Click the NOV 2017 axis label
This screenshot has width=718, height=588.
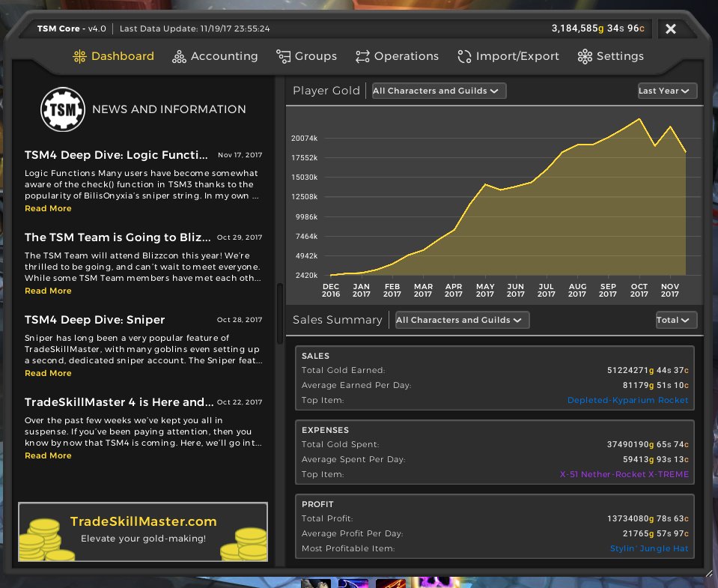[670, 290]
